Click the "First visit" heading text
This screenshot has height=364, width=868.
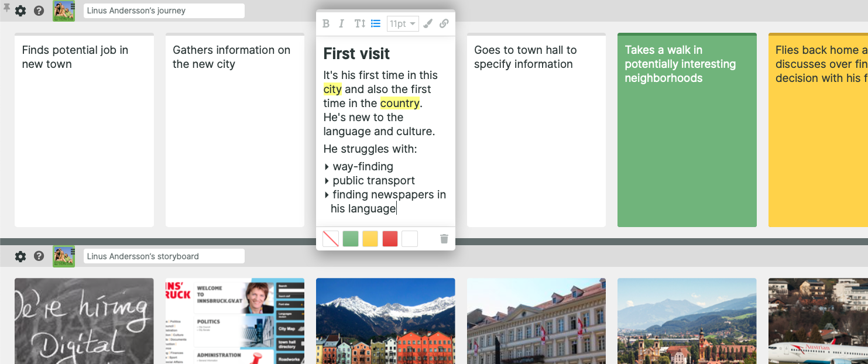point(357,54)
